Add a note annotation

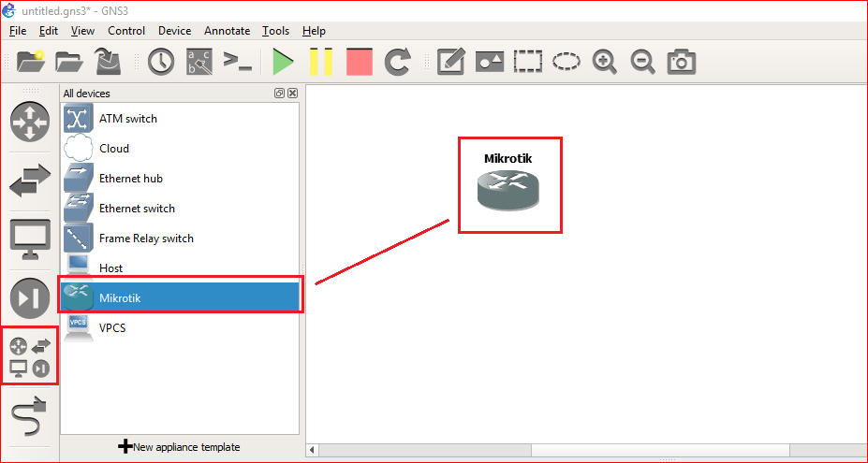[x=450, y=62]
